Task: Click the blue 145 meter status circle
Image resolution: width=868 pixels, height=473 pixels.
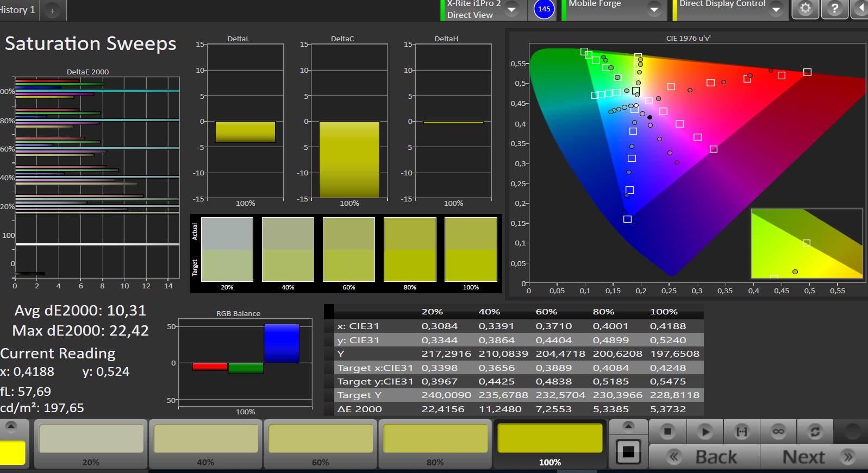Action: tap(544, 9)
